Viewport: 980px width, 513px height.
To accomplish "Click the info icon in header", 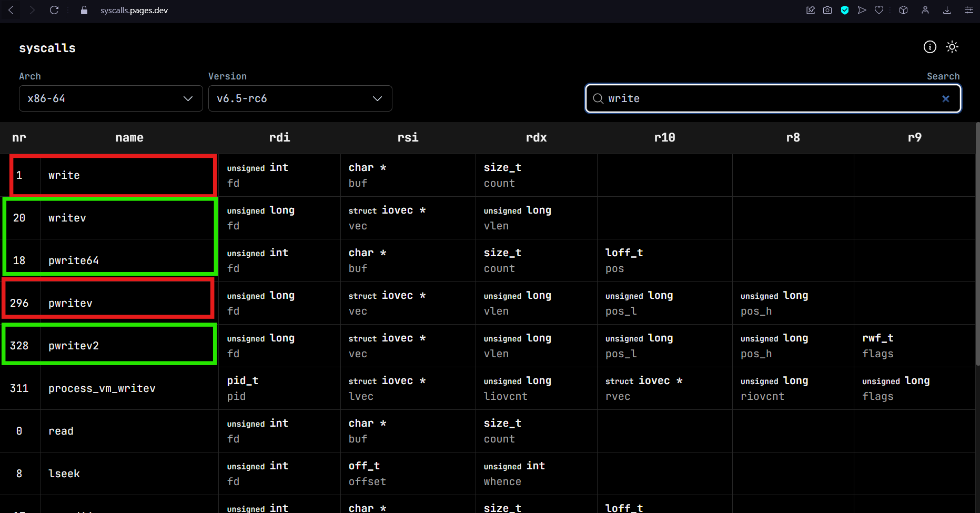I will (930, 47).
